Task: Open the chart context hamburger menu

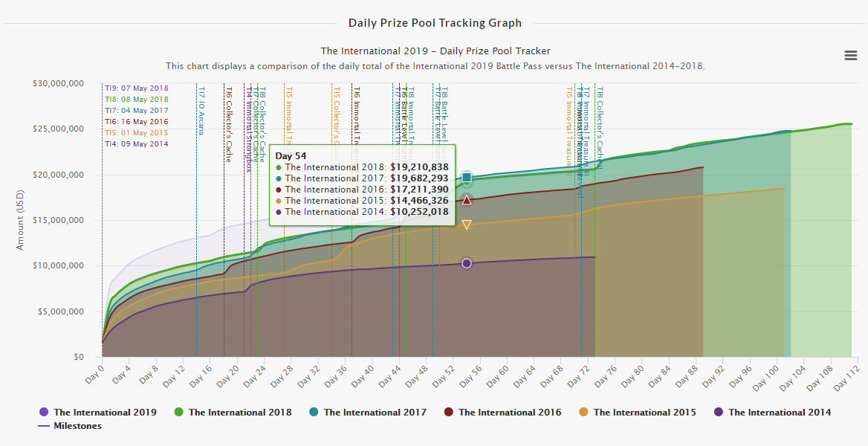Action: pyautogui.click(x=850, y=56)
